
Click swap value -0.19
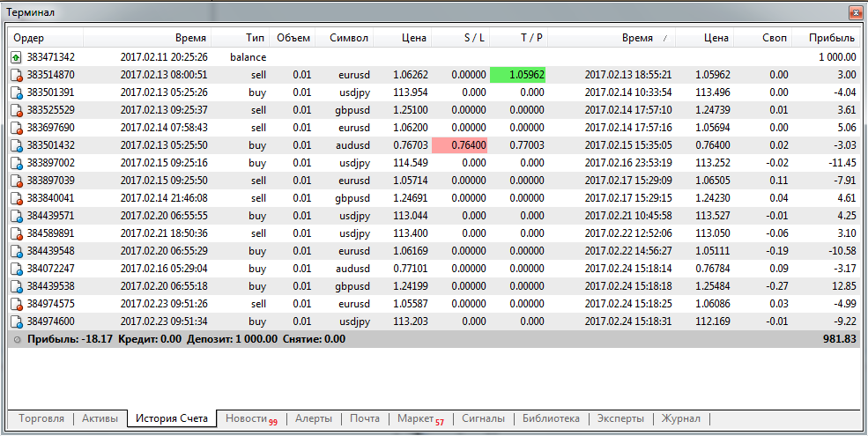tap(775, 251)
